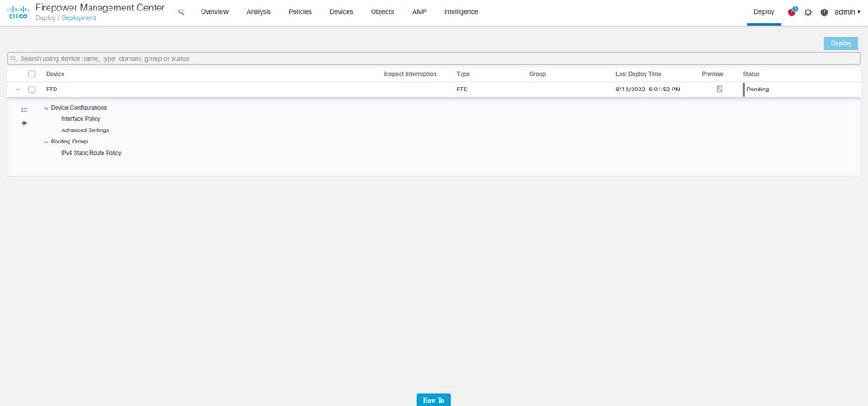Toggle the eye icon in details panel

23,123
